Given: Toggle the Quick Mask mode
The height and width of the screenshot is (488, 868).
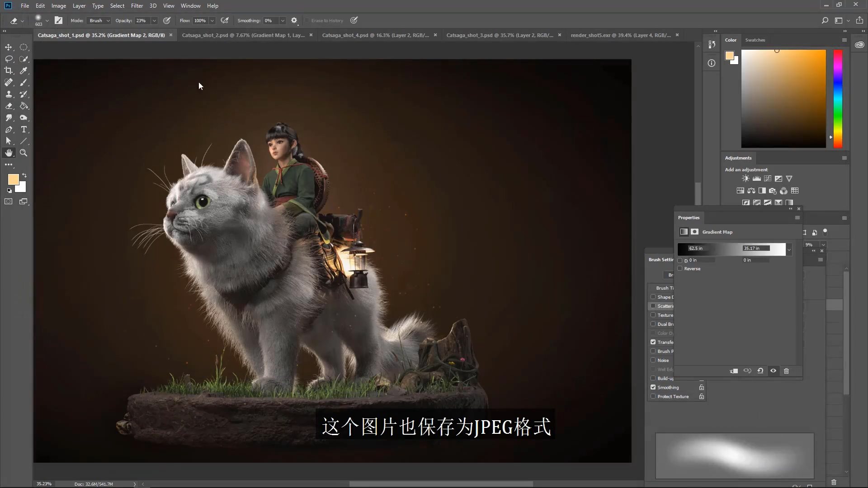Looking at the screenshot, I should [9, 202].
